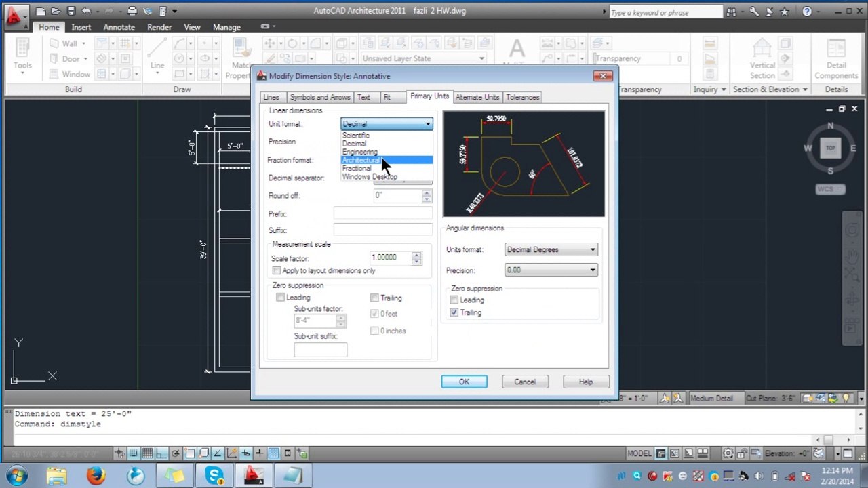Click the Sub-unit suffix input field
Screen dimensions: 868x488
tap(321, 350)
